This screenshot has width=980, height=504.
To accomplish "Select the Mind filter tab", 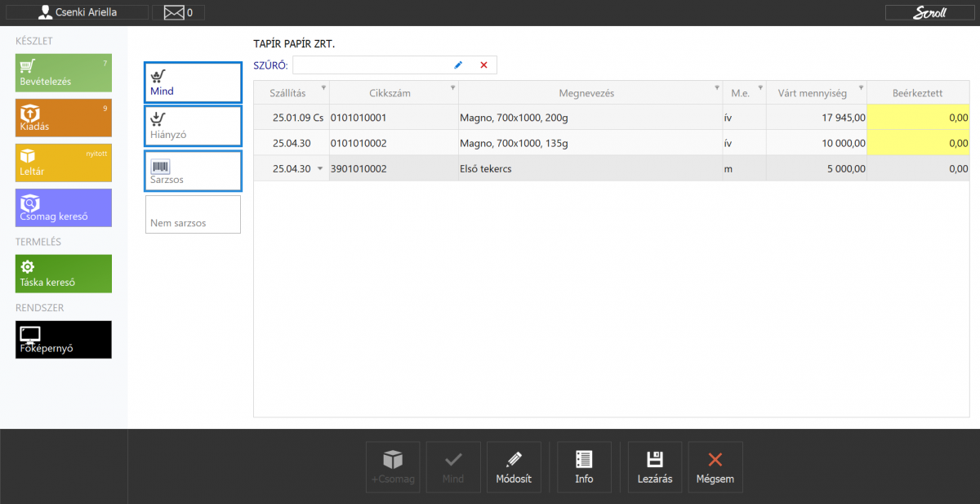I will (194, 83).
